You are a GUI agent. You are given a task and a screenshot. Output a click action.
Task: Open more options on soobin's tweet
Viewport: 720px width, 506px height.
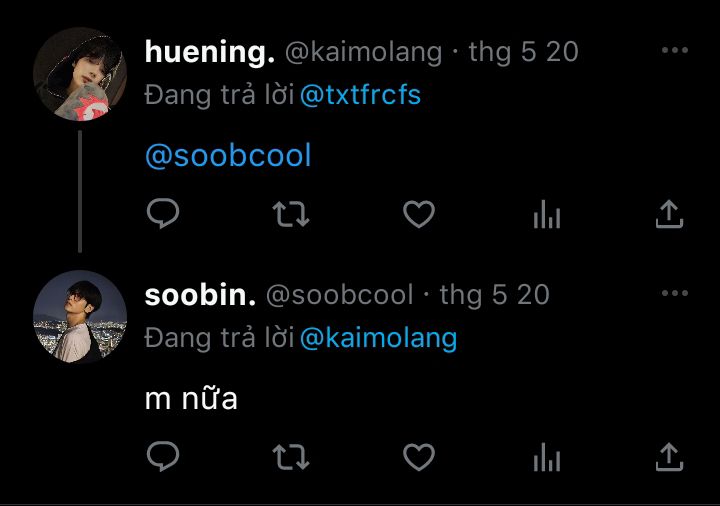click(x=675, y=293)
